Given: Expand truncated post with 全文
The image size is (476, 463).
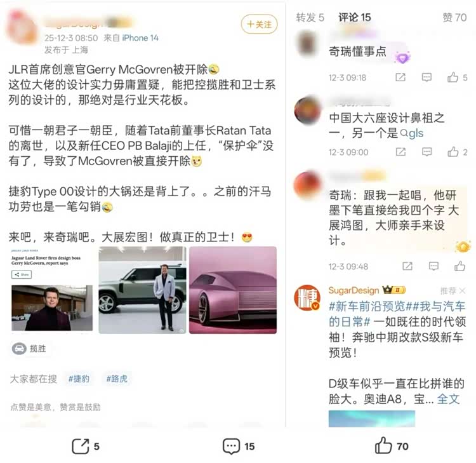Looking at the screenshot, I should pyautogui.click(x=448, y=399).
